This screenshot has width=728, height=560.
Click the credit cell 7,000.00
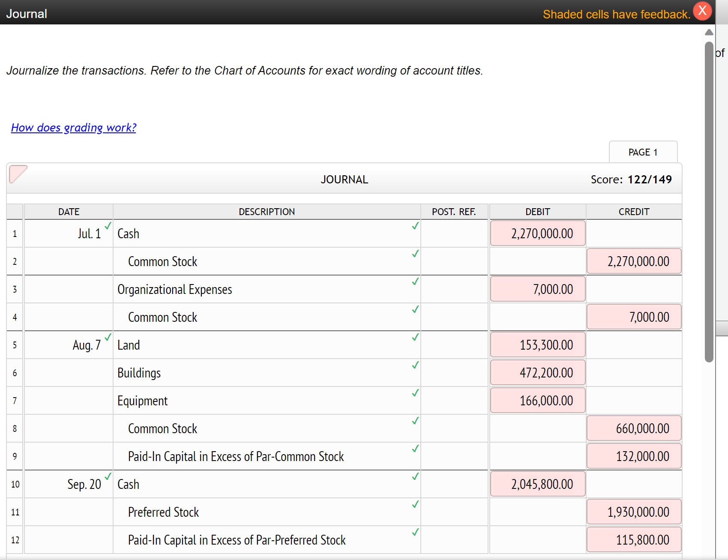[x=634, y=317]
